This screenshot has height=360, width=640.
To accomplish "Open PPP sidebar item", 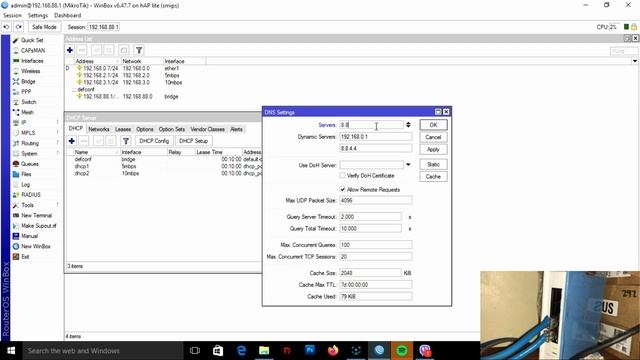I will click(x=26, y=91).
